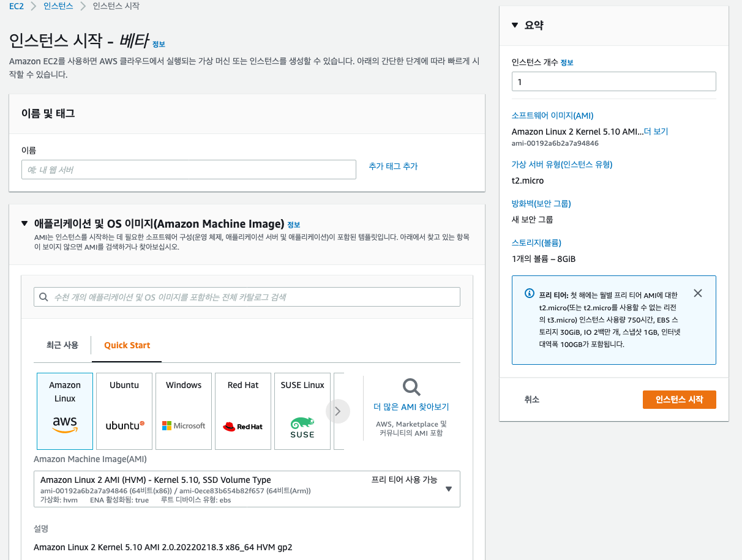This screenshot has height=560, width=742.
Task: Switch to the Quick Start tab
Action: click(127, 345)
